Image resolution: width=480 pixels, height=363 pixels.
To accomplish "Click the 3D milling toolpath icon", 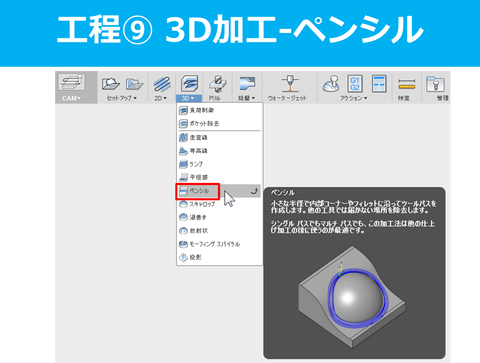I will [x=189, y=83].
